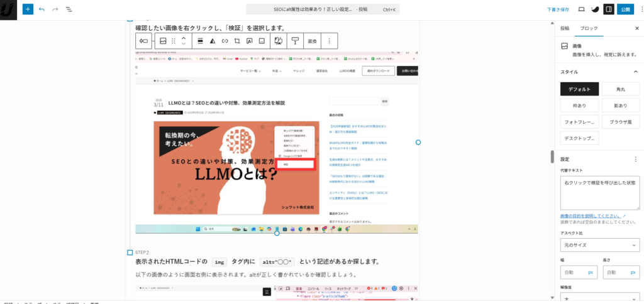Select the デフォルト style
644x304 pixels.
[x=579, y=89]
